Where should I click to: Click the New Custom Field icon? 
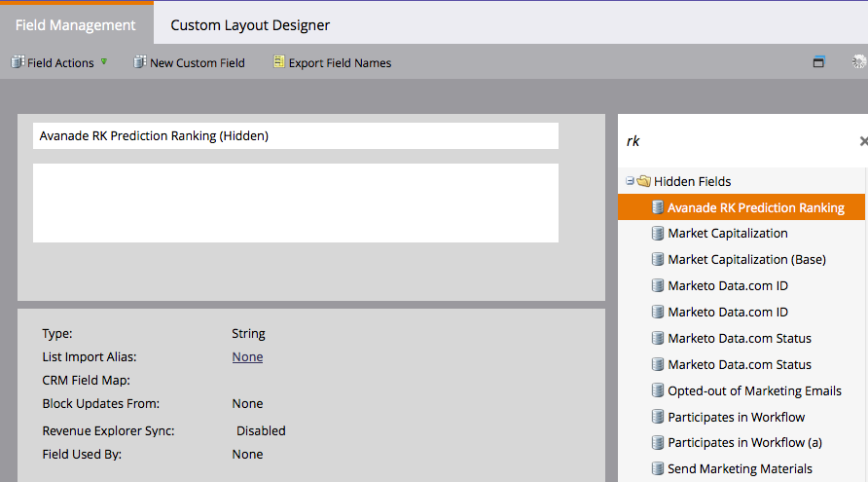point(140,62)
